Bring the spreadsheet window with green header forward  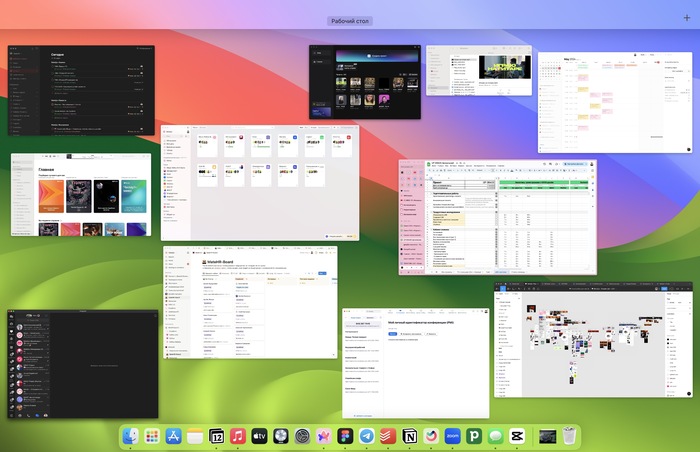tap(498, 216)
